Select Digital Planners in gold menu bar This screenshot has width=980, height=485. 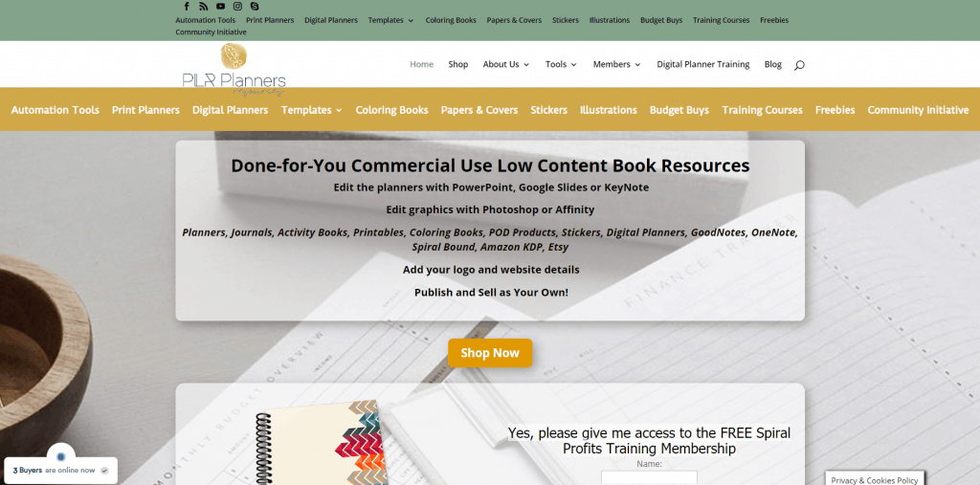coord(230,110)
